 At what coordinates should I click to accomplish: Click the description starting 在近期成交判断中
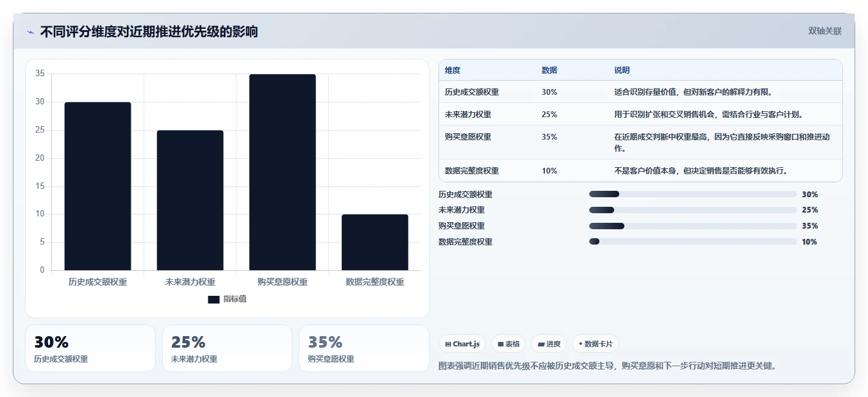(x=722, y=143)
